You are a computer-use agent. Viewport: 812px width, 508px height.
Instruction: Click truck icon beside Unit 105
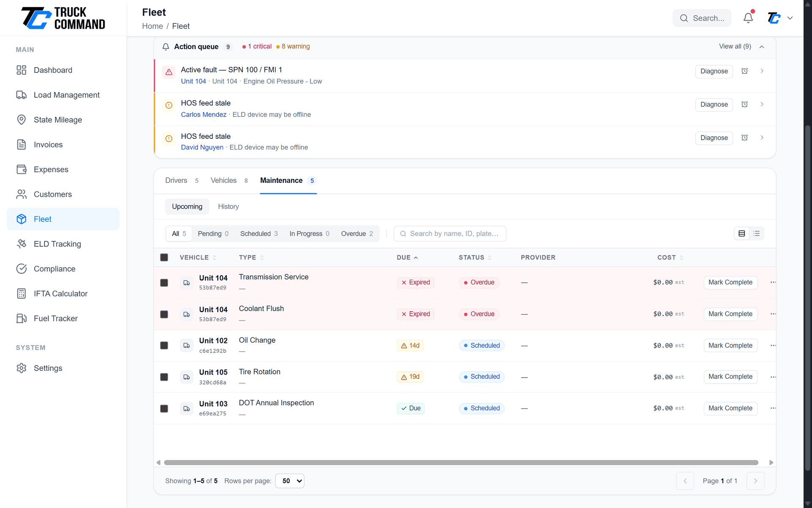coord(187,377)
